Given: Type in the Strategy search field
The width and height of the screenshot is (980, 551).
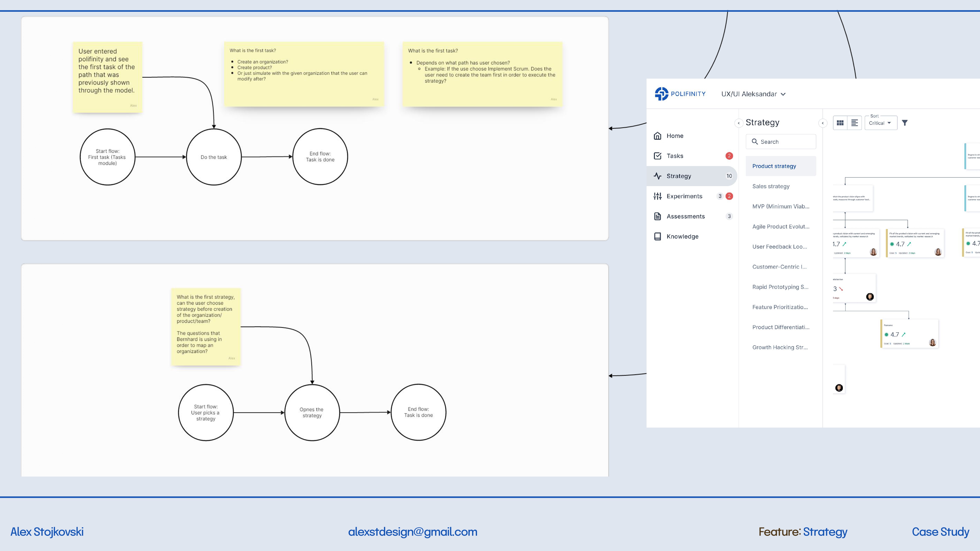Looking at the screenshot, I should [x=786, y=142].
